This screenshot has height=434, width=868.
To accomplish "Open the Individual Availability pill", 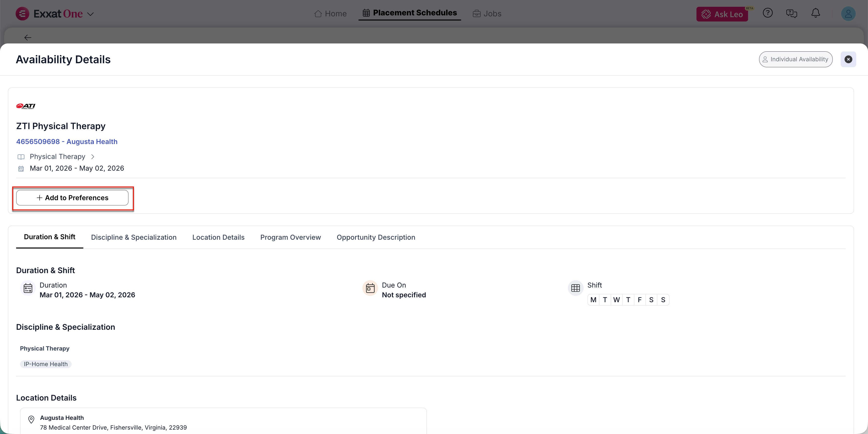I will [x=795, y=59].
